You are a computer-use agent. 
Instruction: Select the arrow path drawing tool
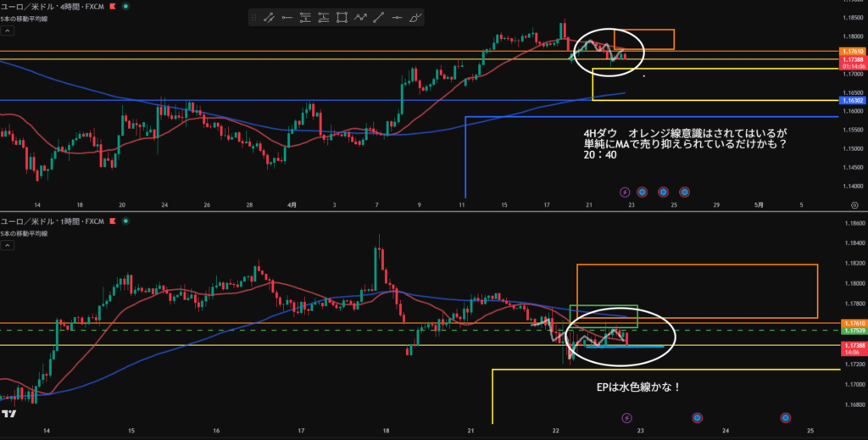(x=360, y=18)
